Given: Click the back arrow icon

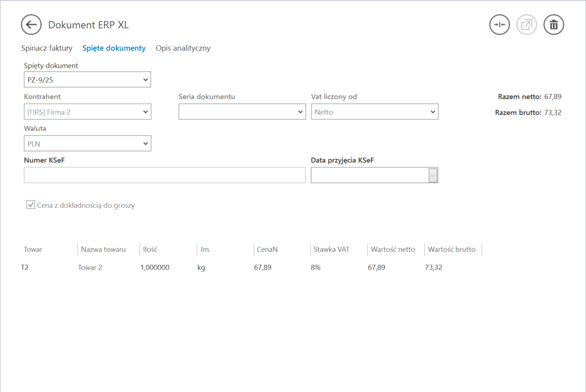Looking at the screenshot, I should (x=31, y=25).
